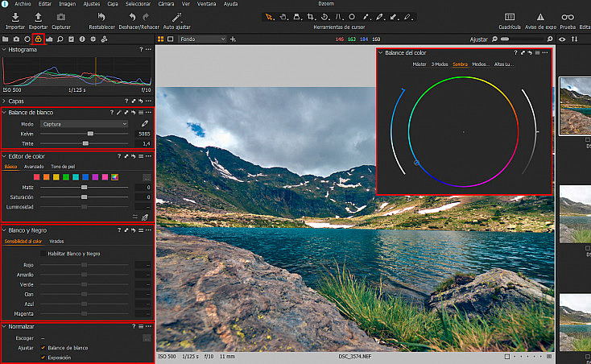
Task: Open the magnifier details tool tab
Action: [60, 39]
